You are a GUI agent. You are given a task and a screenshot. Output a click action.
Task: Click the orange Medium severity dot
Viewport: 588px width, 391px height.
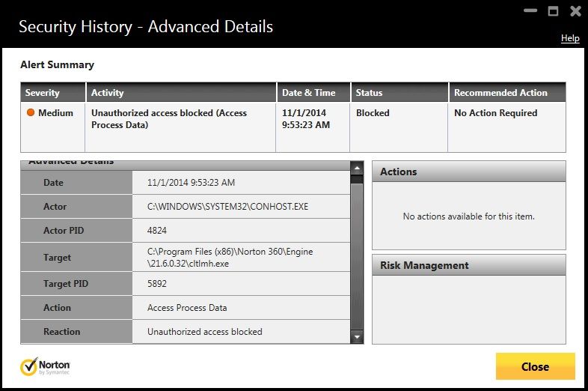31,113
